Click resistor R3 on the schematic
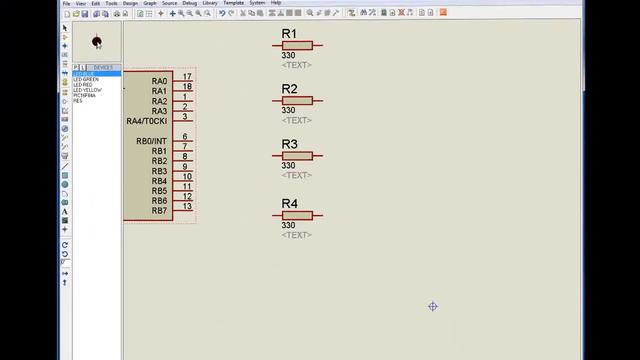Viewport: 640px width, 360px height. point(297,156)
